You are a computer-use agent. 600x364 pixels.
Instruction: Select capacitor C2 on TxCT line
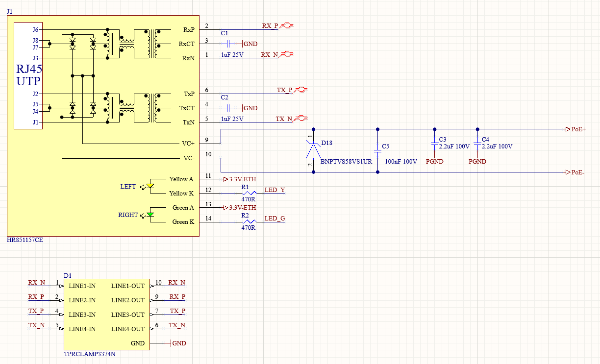(227, 108)
